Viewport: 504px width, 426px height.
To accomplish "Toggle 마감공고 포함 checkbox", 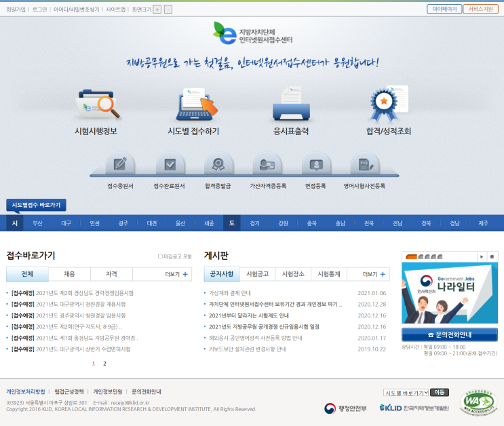I will (x=160, y=256).
